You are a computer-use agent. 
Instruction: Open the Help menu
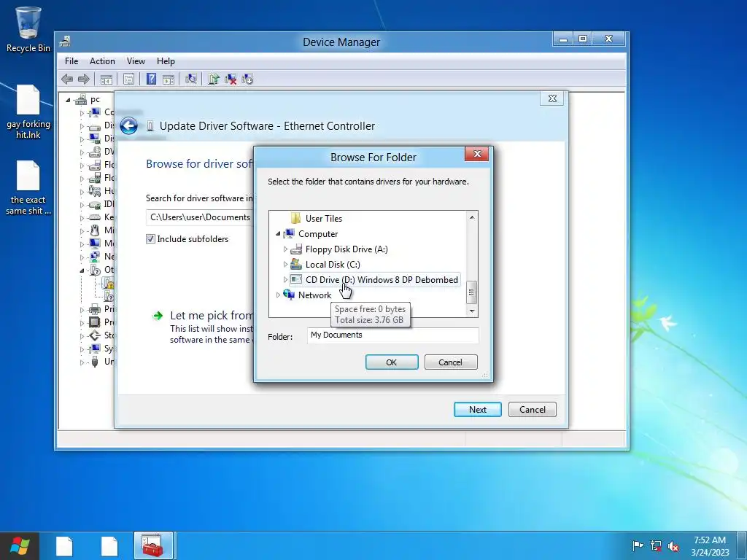tap(166, 61)
